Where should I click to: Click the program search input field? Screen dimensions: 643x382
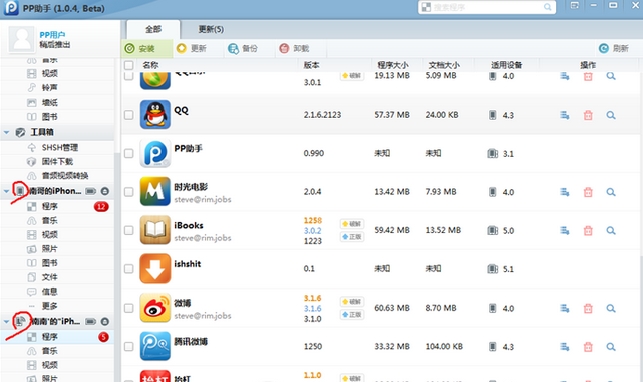(487, 7)
